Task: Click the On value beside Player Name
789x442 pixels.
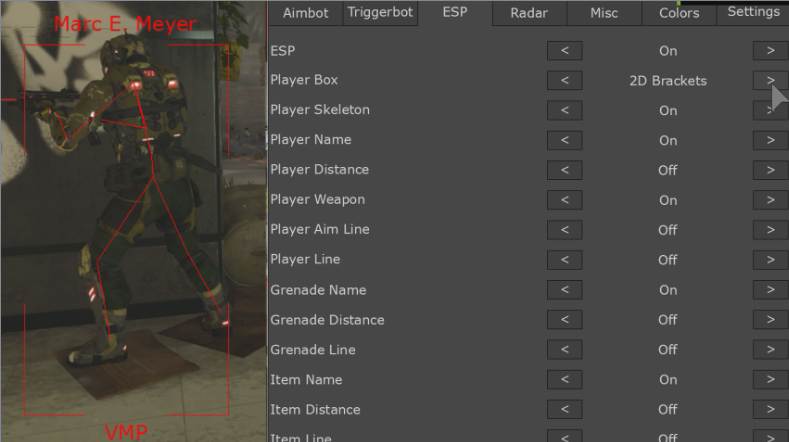Action: click(668, 140)
